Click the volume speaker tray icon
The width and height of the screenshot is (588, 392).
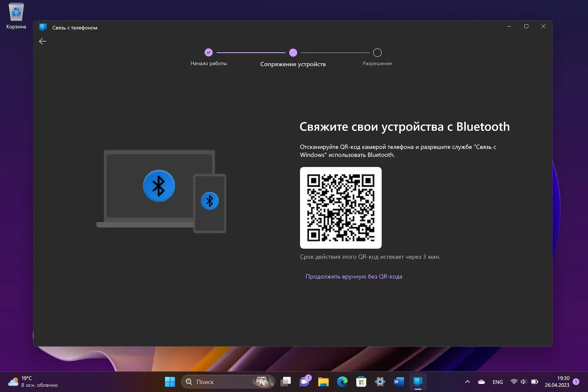point(523,382)
